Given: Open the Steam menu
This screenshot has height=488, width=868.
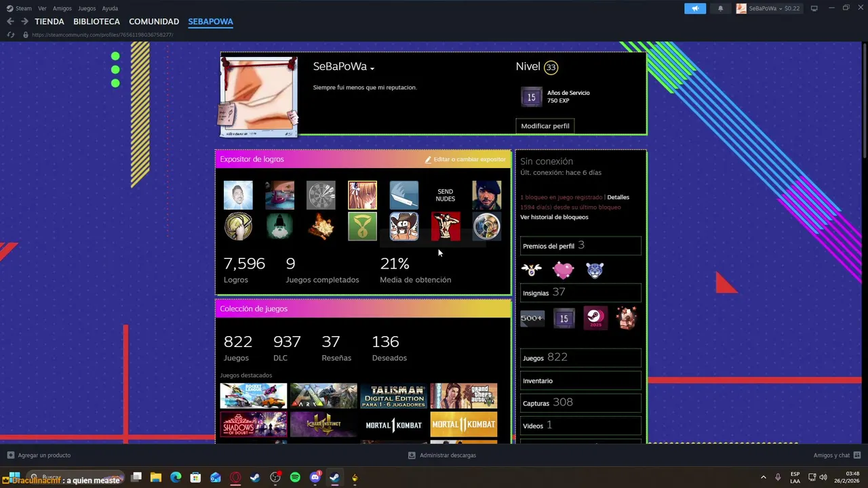Looking at the screenshot, I should [x=19, y=8].
